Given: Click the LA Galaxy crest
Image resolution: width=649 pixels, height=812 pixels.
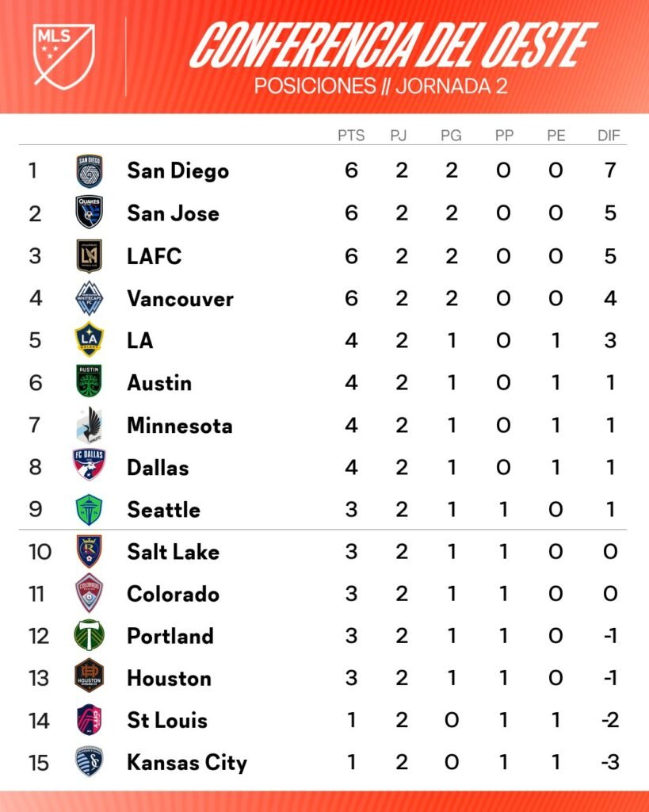Looking at the screenshot, I should [90, 340].
